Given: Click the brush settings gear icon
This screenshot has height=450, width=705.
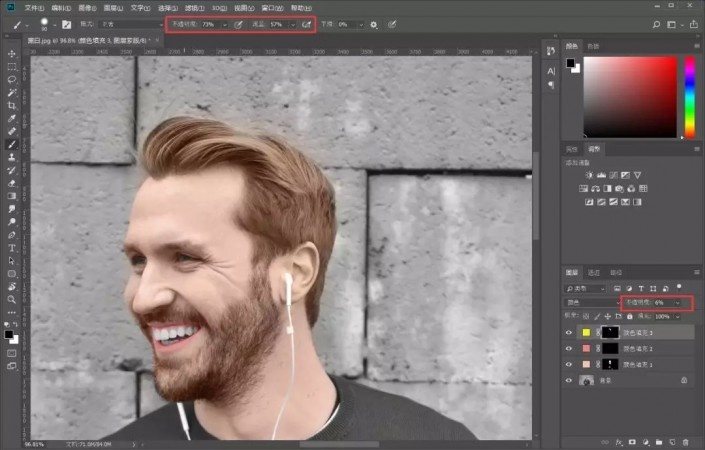Looking at the screenshot, I should (374, 24).
